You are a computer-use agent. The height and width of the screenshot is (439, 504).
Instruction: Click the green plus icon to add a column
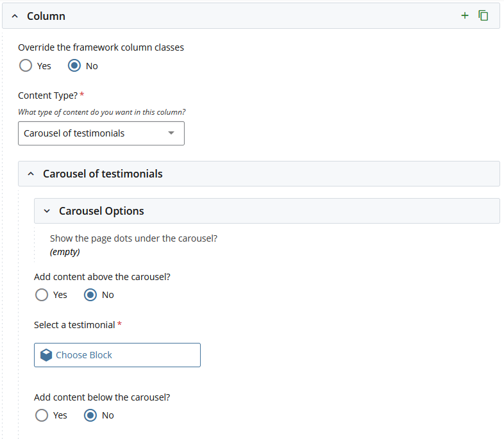click(465, 15)
